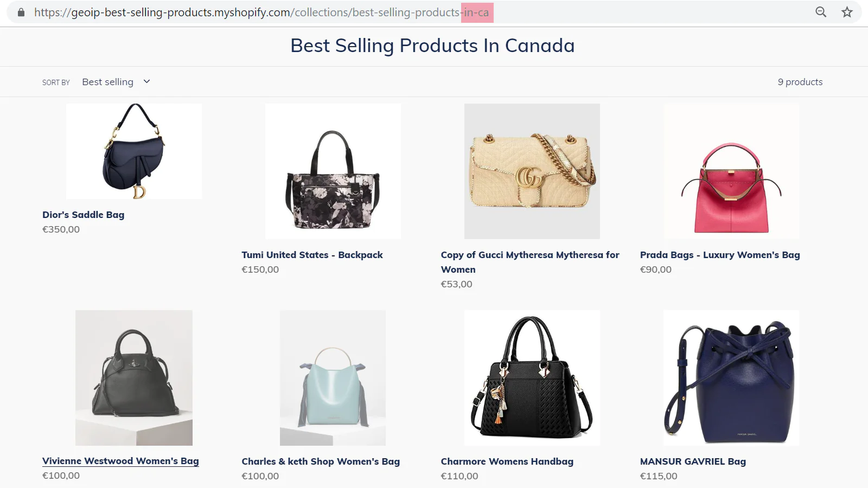Click the navy Dior saddle bag image

[134, 151]
